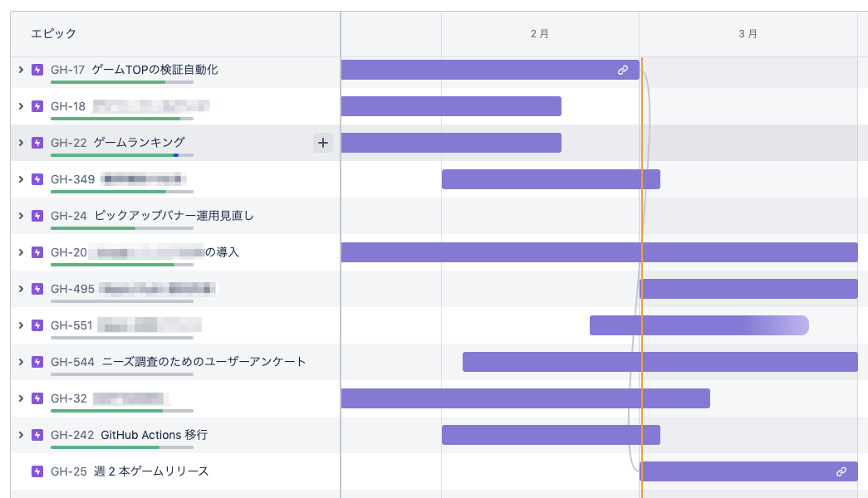Open the GH-25 issue key link
Viewport: 868px width, 498px height.
pos(68,471)
